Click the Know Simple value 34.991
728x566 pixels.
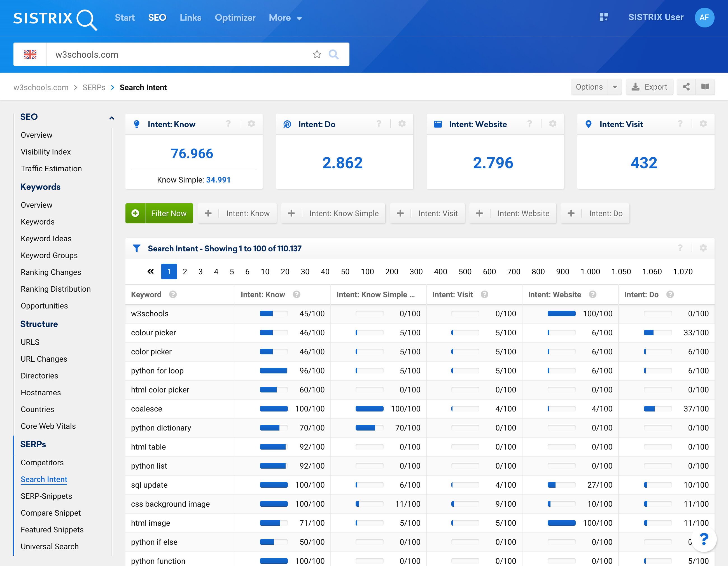tap(218, 180)
